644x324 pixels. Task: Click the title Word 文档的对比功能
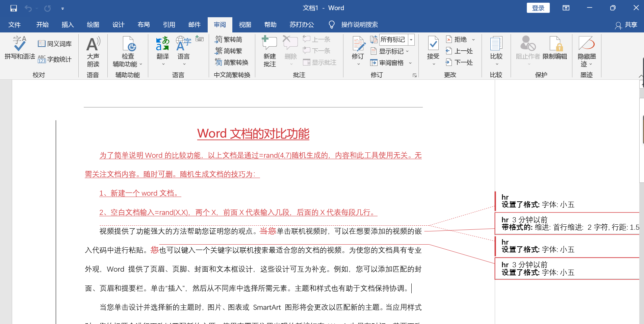pyautogui.click(x=253, y=133)
